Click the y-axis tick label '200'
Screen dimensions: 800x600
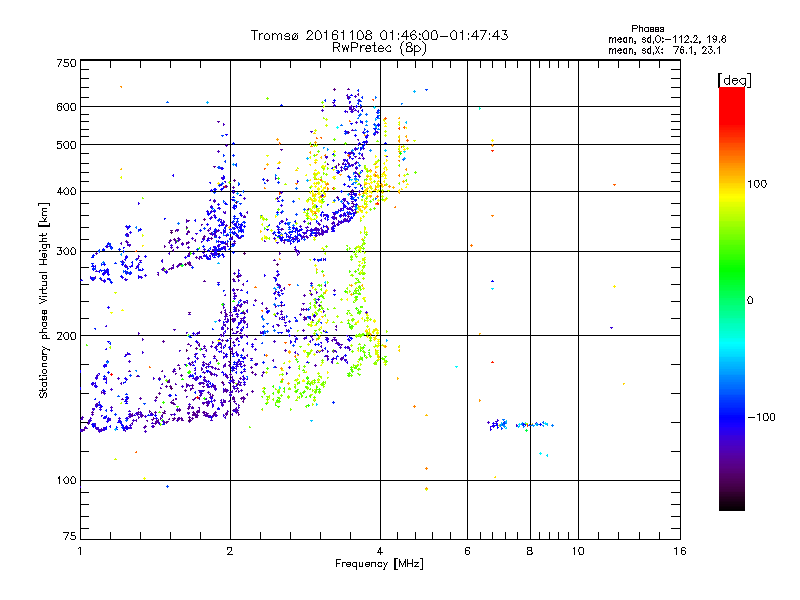(x=66, y=336)
